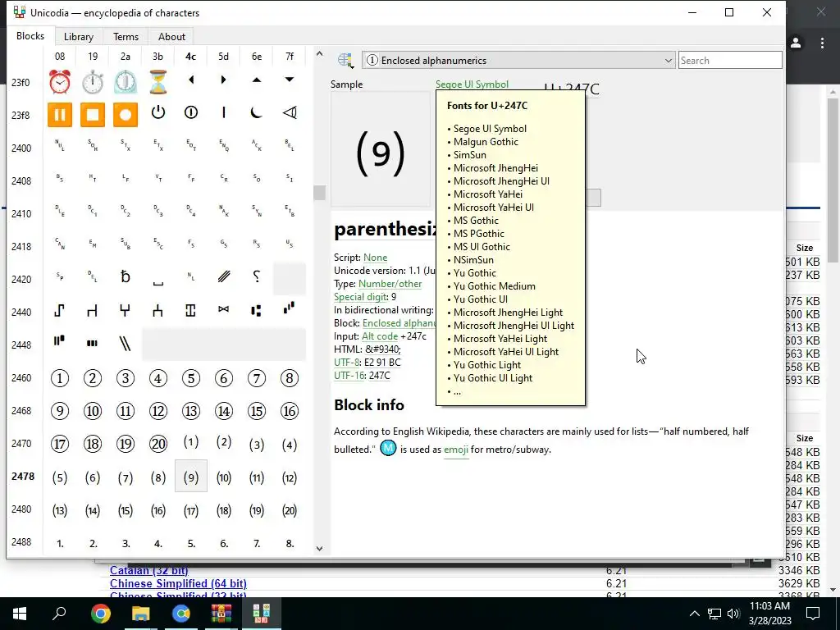This screenshot has width=840, height=630.
Task: Select the timer clock character
Action: coord(126,82)
